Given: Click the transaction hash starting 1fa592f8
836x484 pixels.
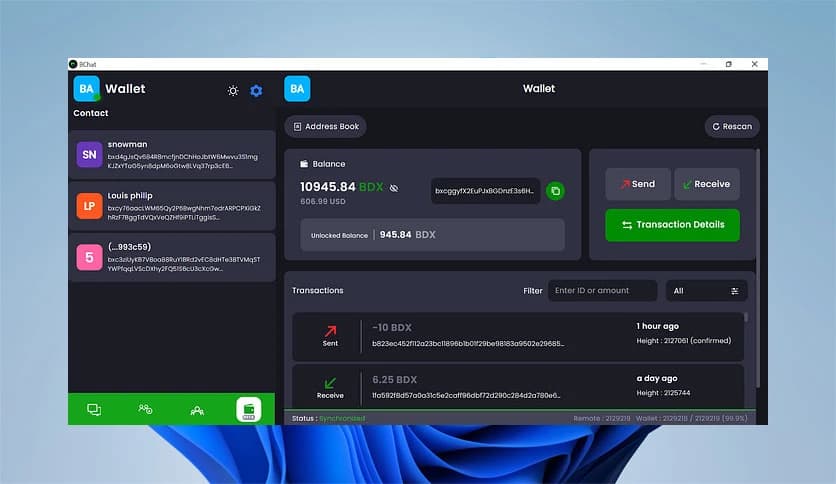Looking at the screenshot, I should [466, 396].
